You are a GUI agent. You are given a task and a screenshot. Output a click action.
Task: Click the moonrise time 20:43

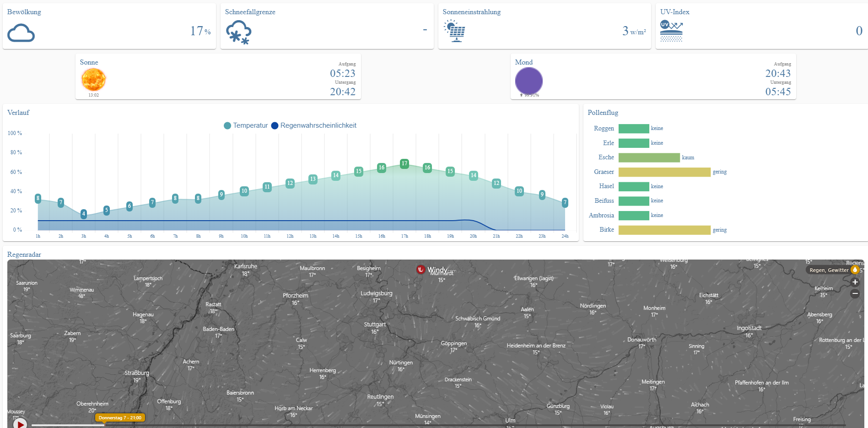778,73
